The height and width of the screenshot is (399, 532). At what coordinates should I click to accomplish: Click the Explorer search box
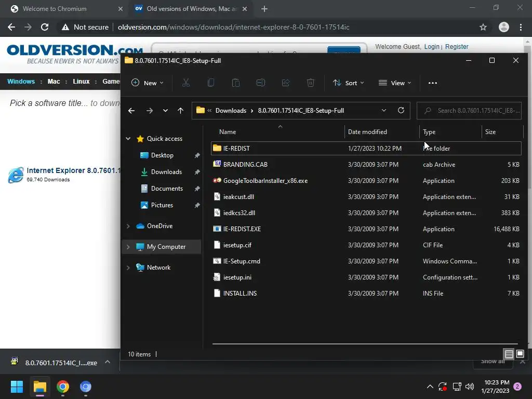(x=469, y=111)
